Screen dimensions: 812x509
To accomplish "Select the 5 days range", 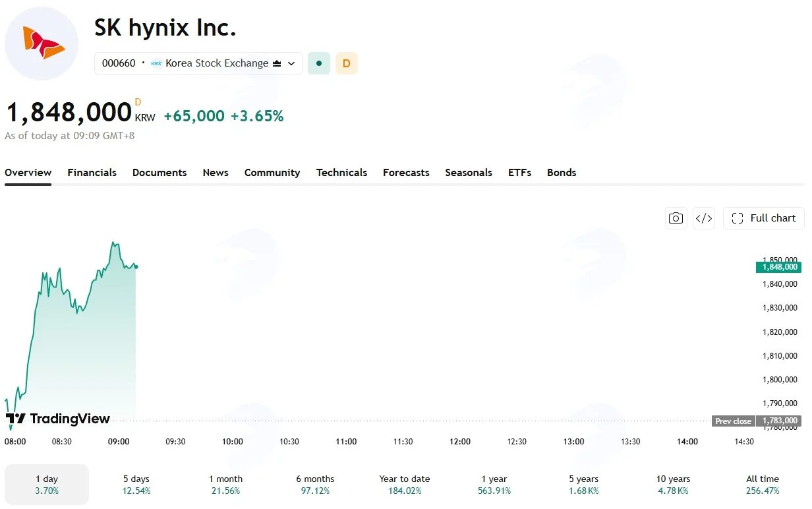I will point(136,485).
